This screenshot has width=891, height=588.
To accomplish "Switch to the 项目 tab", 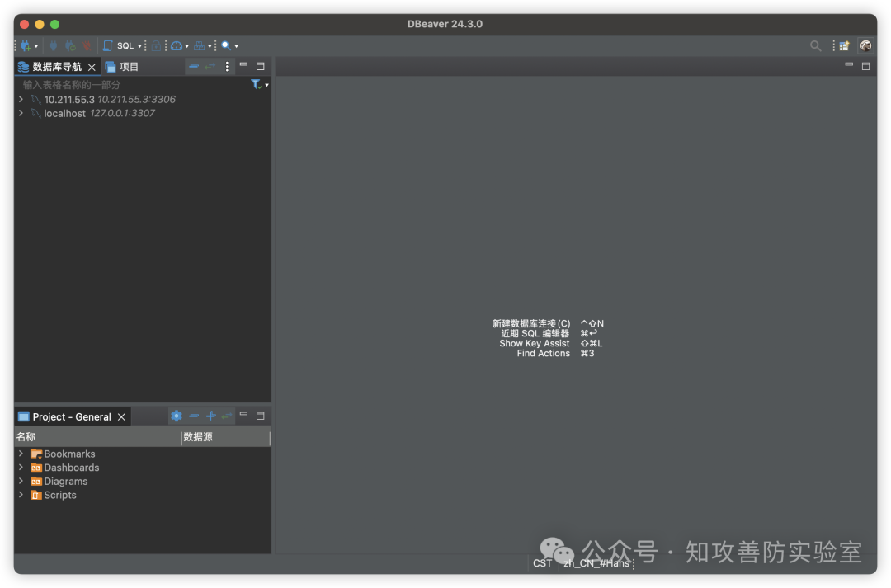I will (x=122, y=67).
